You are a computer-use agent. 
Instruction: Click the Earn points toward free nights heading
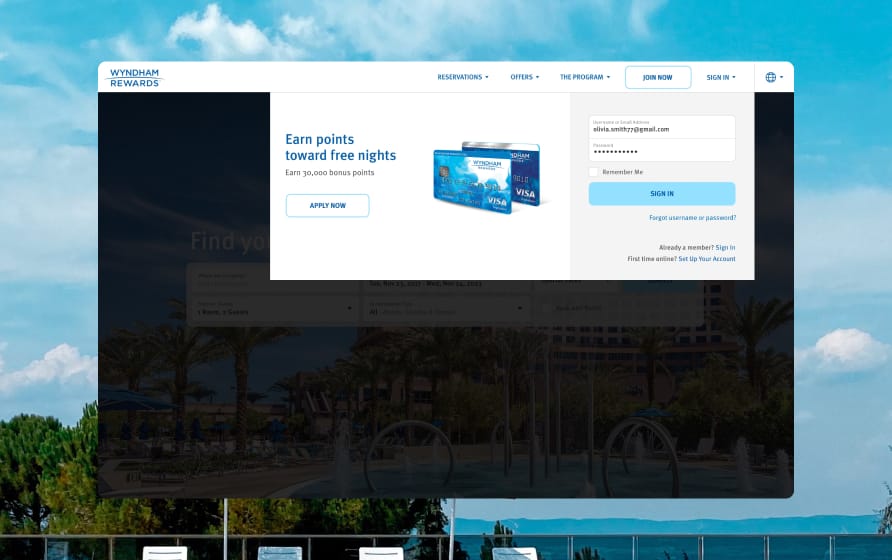(340, 147)
